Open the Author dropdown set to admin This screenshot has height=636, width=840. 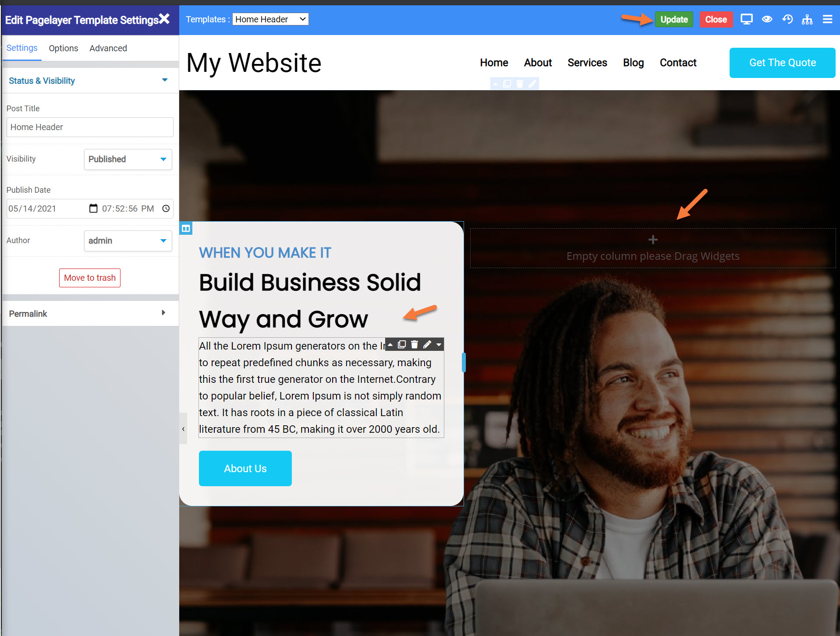[128, 241]
